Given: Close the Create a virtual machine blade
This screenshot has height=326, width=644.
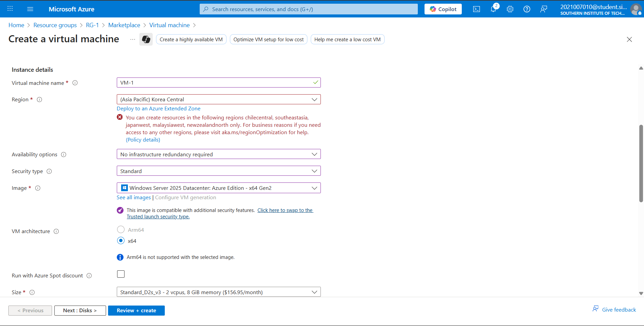Looking at the screenshot, I should coord(629,39).
